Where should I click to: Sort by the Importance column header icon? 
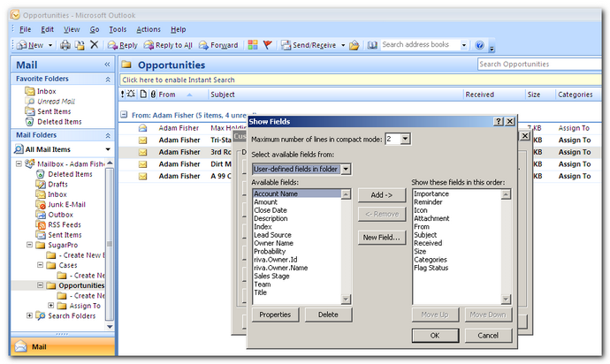[x=122, y=95]
